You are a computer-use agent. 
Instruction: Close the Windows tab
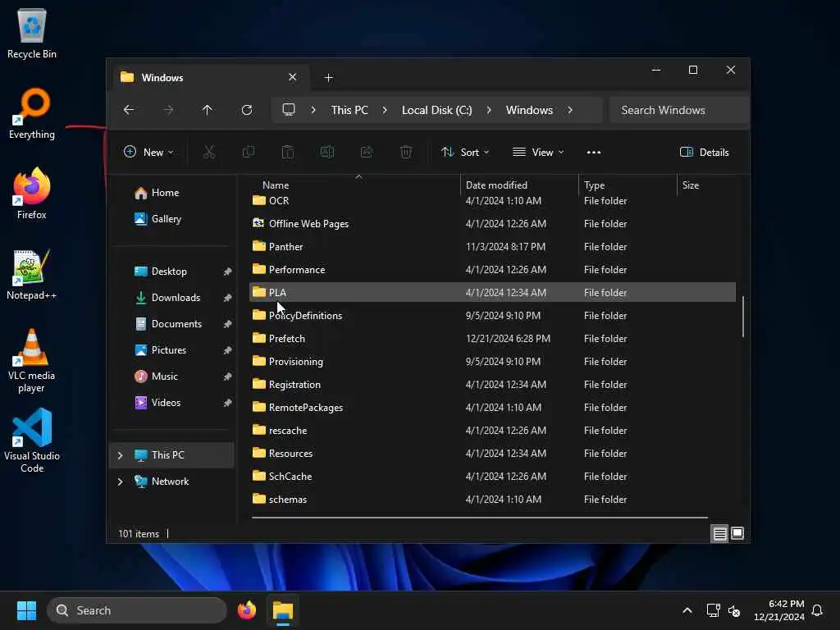pos(293,77)
